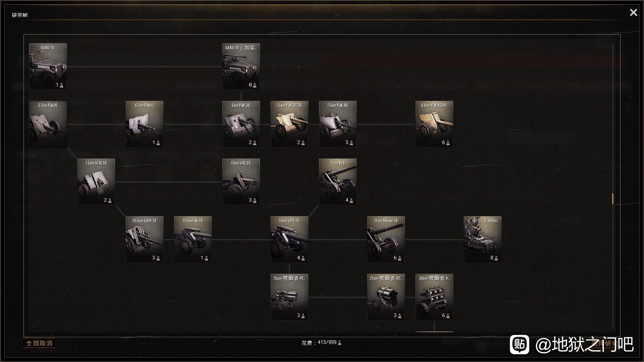644x362 pixels.
Task: Choose the 3.7cm Pak36 research card
Action: point(48,124)
